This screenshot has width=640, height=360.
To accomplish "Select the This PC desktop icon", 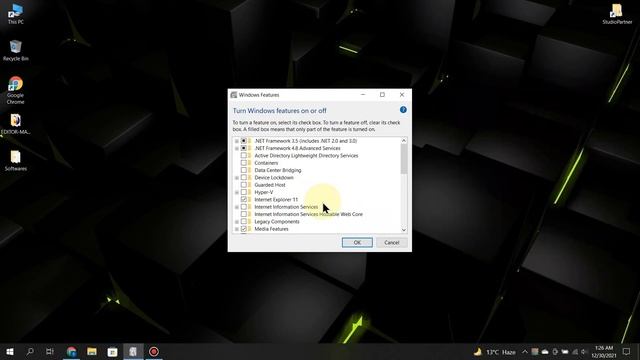I will point(16,14).
